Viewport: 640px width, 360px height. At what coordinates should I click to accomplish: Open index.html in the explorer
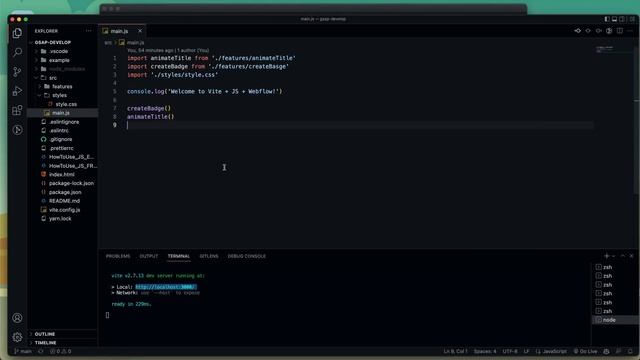coord(62,174)
